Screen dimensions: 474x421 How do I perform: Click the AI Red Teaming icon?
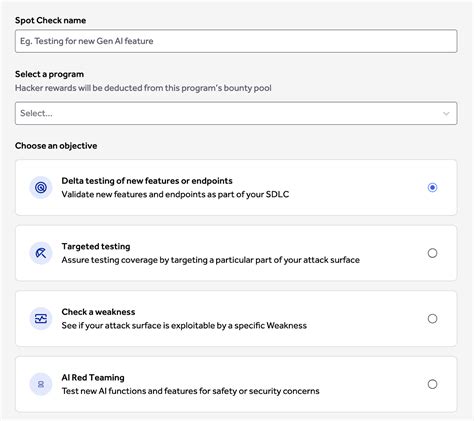(41, 384)
